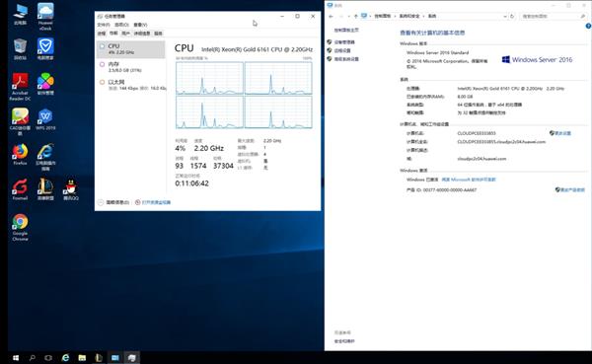Open Control Panel Home link
The width and height of the screenshot is (592, 364).
[346, 30]
